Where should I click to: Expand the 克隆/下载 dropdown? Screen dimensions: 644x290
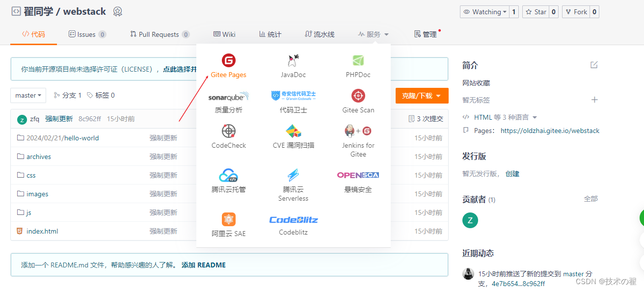(x=422, y=96)
